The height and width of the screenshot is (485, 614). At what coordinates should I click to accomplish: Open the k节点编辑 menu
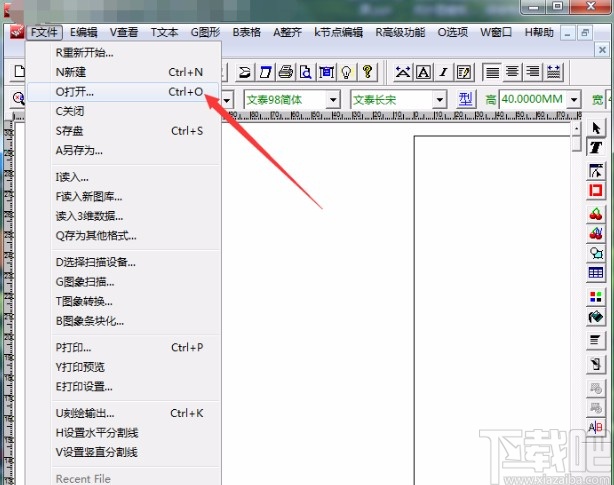[338, 32]
